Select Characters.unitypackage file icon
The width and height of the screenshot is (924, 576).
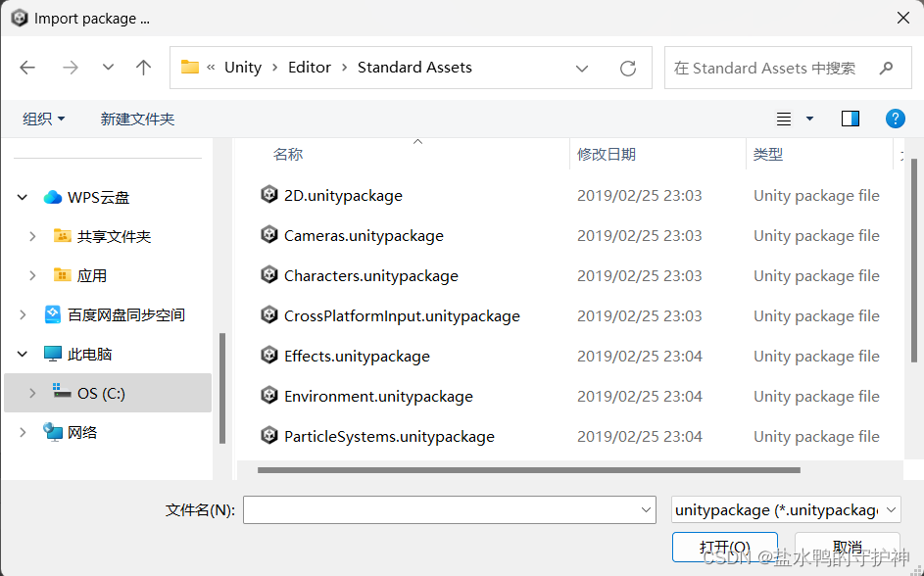(269, 274)
